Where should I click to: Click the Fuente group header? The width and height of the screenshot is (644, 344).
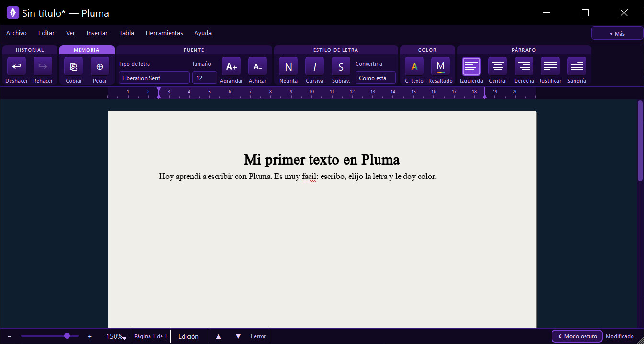(x=194, y=50)
